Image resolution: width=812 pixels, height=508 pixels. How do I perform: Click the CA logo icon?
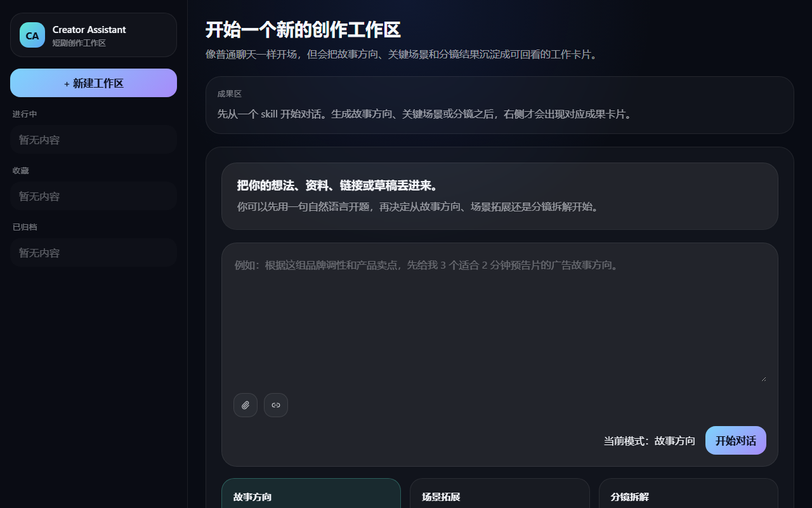[32, 35]
